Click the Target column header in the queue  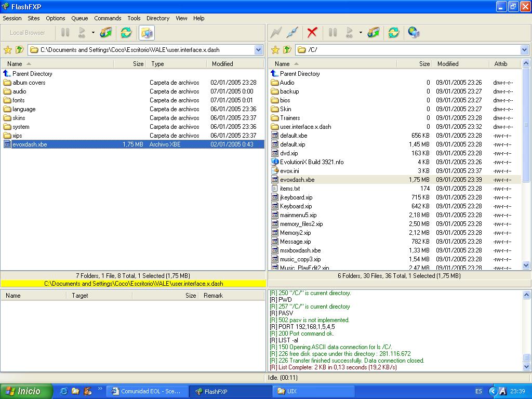click(x=99, y=296)
